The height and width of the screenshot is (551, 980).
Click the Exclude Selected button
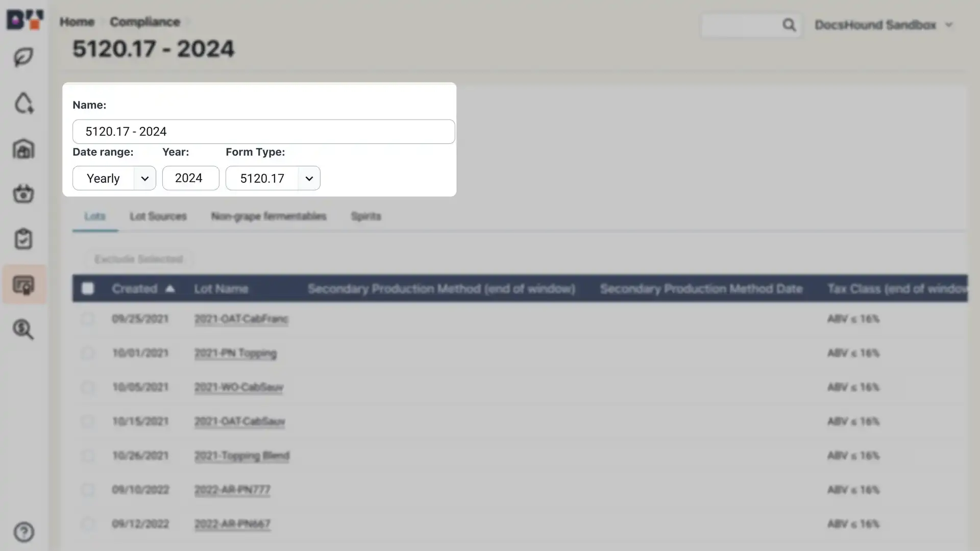click(x=137, y=259)
